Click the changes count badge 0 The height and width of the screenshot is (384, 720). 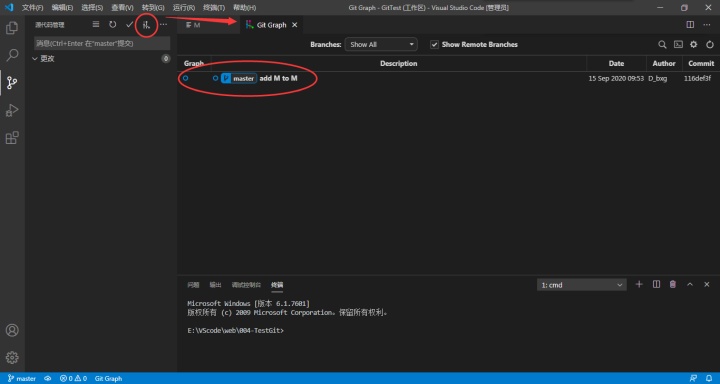166,59
